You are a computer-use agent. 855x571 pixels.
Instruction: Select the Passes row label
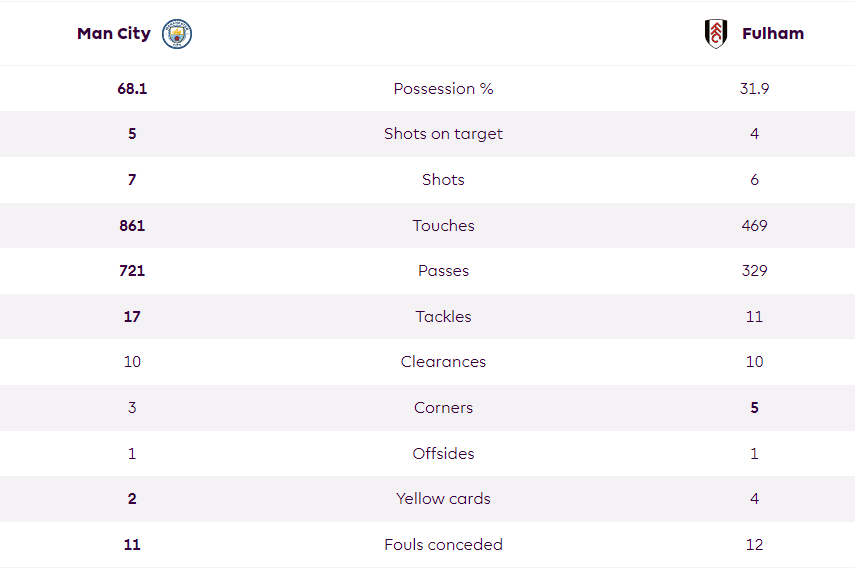tap(443, 271)
